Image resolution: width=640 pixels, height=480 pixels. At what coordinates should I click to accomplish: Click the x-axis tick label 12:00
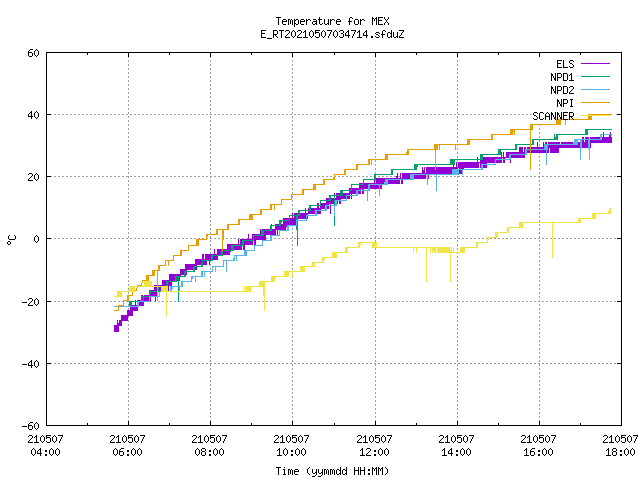point(374,452)
